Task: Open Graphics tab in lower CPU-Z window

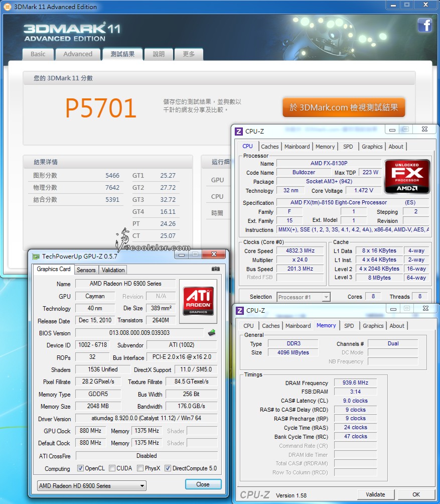Action: click(x=373, y=326)
